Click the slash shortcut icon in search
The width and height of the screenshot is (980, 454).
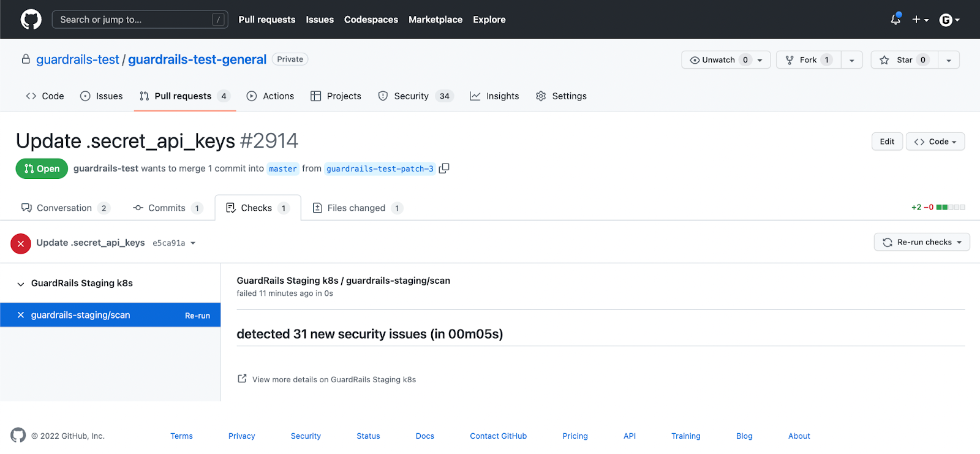[x=218, y=20]
